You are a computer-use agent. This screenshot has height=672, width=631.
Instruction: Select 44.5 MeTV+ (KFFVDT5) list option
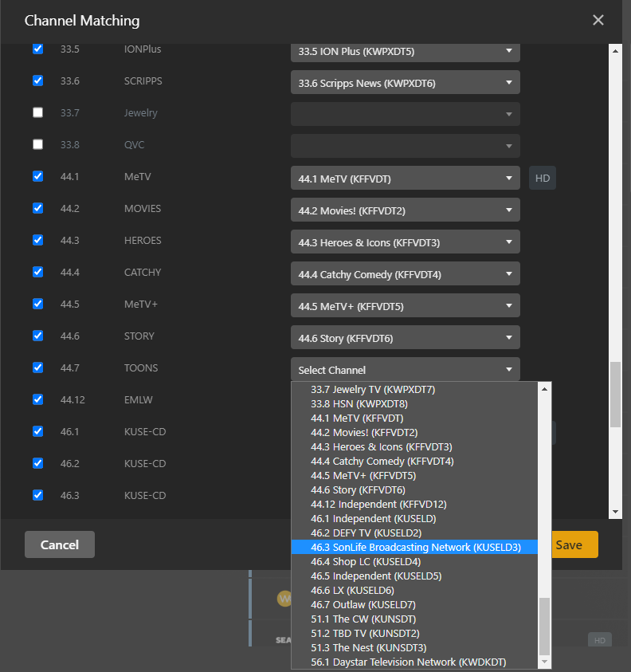coord(414,475)
